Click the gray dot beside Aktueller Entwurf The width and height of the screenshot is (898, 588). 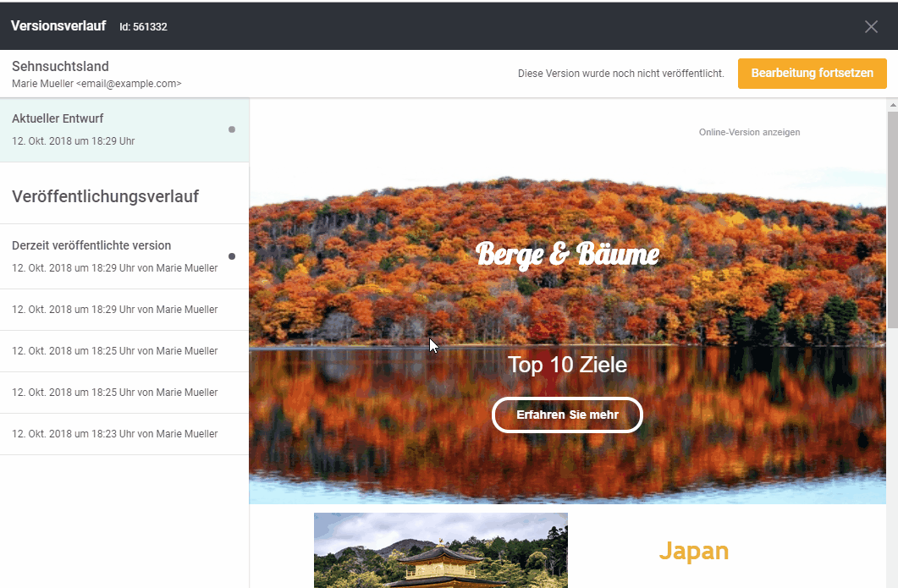[232, 129]
